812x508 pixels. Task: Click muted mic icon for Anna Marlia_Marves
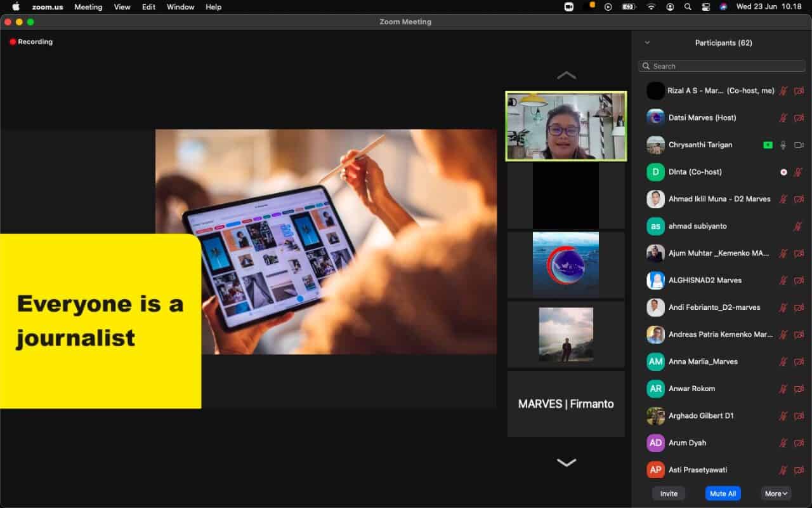point(783,361)
